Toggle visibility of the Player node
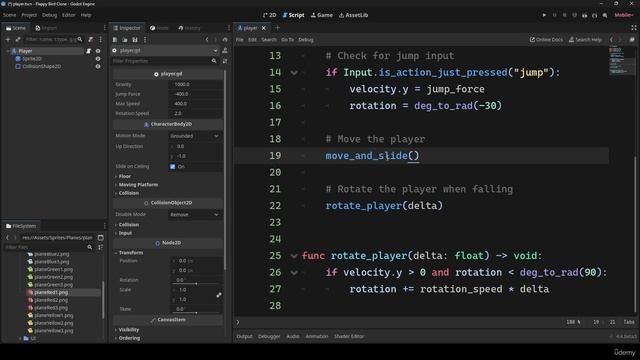This screenshot has height=360, width=640. (x=98, y=51)
